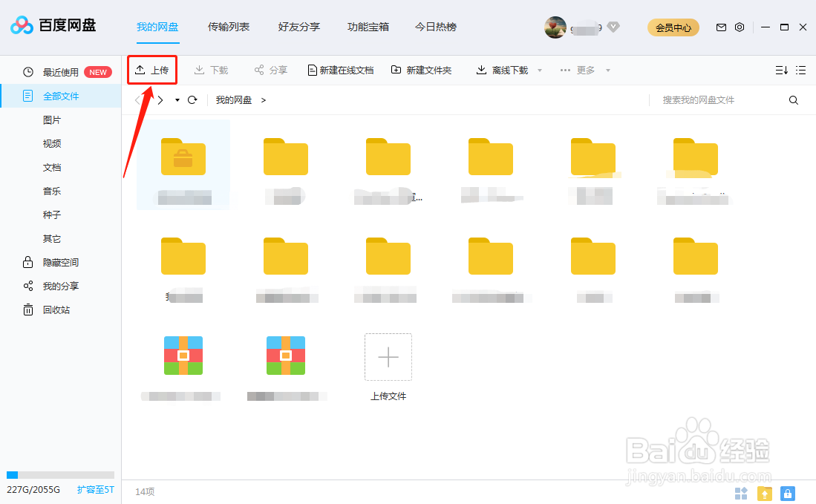The height and width of the screenshot is (504, 816).
Task: Click the 分享 share button
Action: click(270, 70)
